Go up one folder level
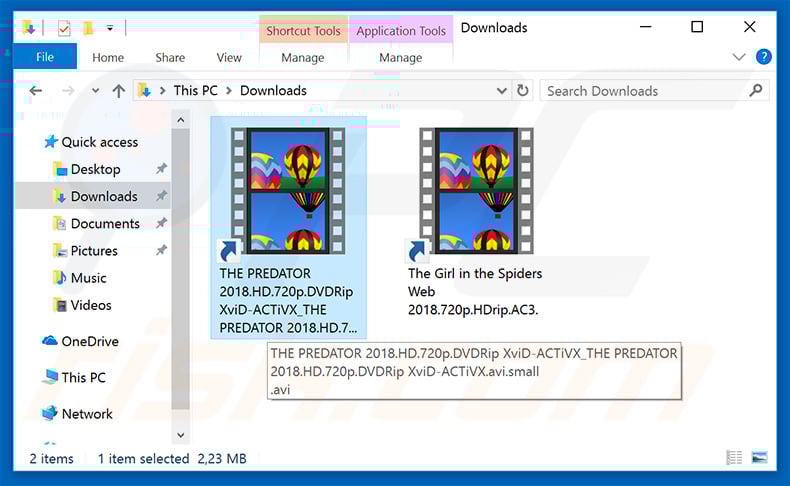 coord(119,91)
